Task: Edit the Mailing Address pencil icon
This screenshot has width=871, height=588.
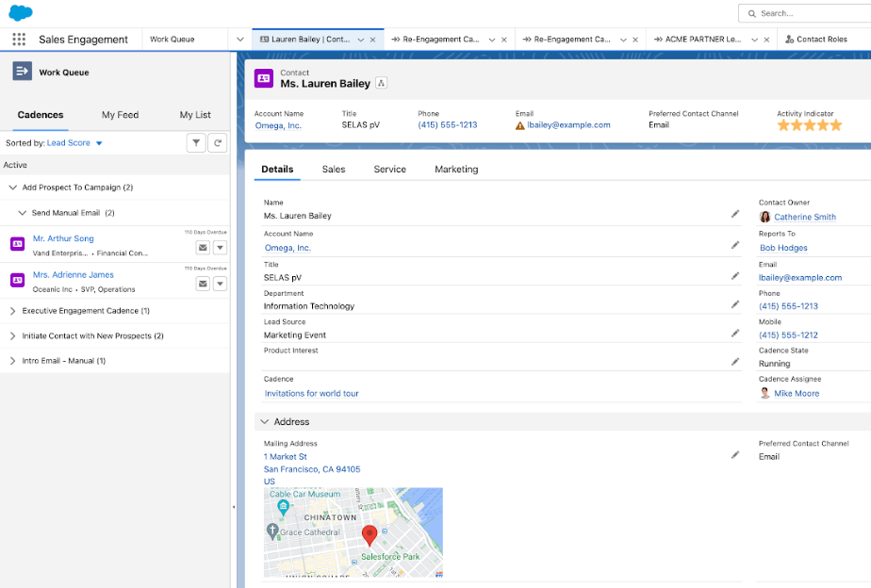Action: click(x=735, y=455)
